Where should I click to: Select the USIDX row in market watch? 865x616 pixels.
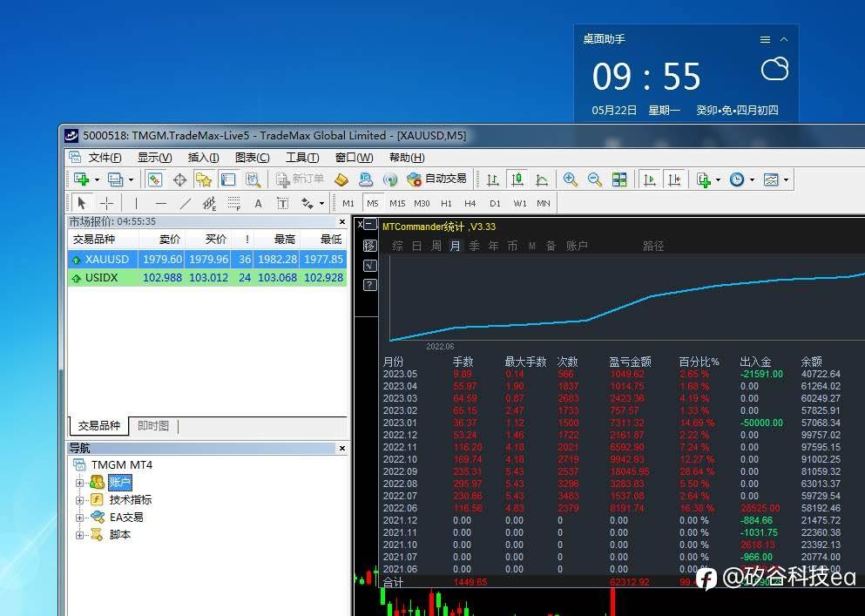[x=207, y=278]
